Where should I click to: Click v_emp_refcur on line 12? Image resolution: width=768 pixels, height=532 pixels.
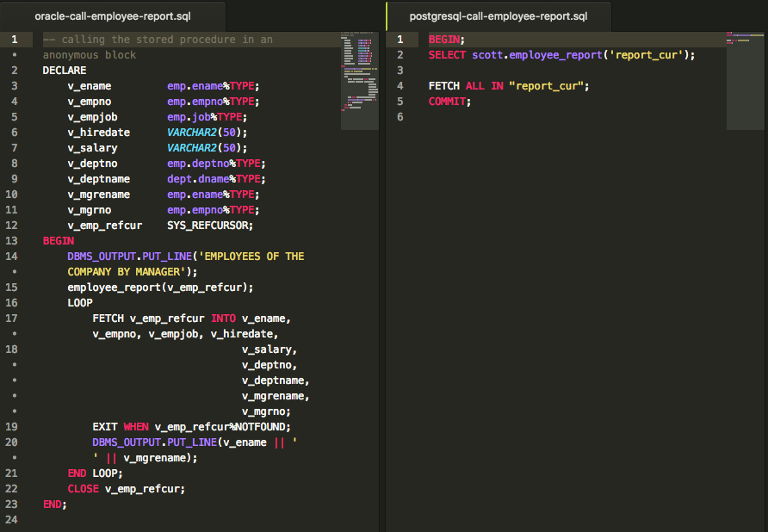105,226
